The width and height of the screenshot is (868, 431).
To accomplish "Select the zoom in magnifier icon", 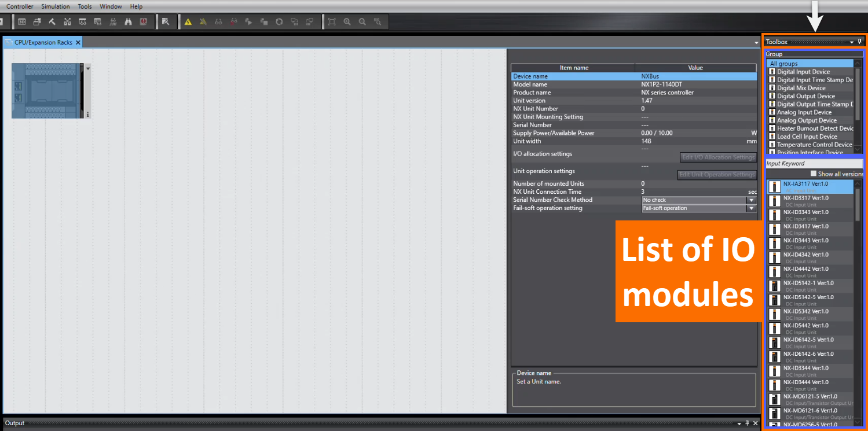I will tap(347, 22).
